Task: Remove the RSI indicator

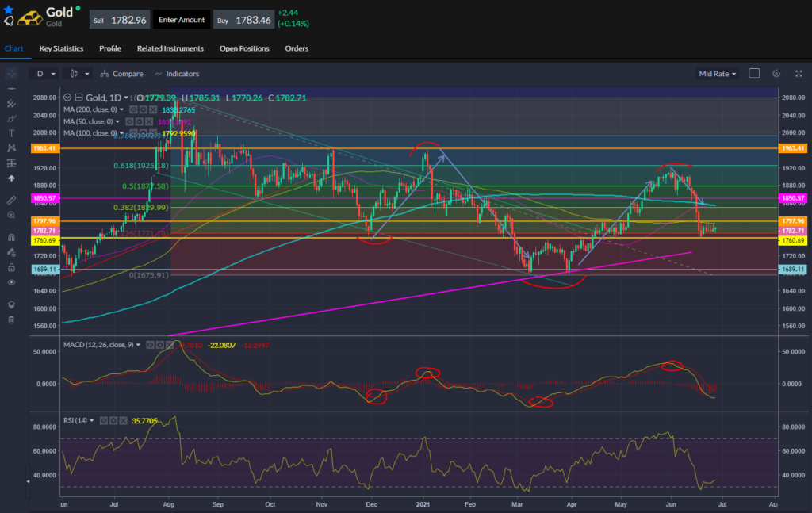Action: tap(123, 421)
